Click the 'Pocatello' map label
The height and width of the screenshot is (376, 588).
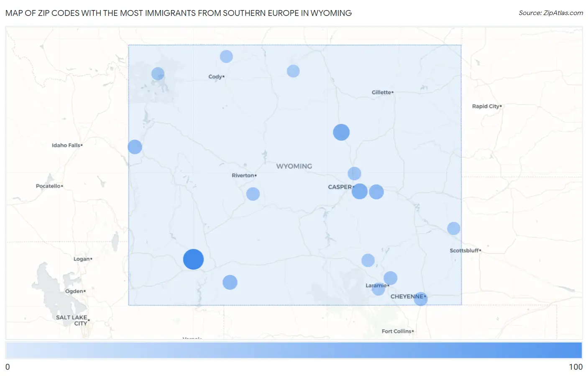48,186
